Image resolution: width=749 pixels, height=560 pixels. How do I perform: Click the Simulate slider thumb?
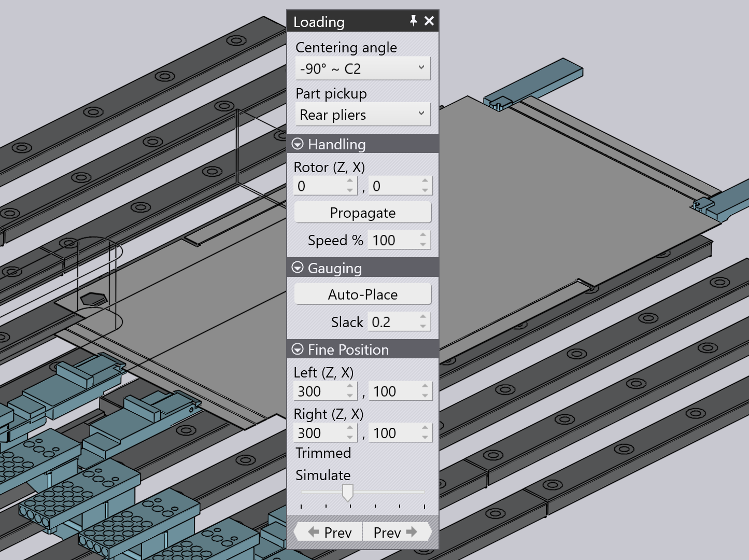348,493
